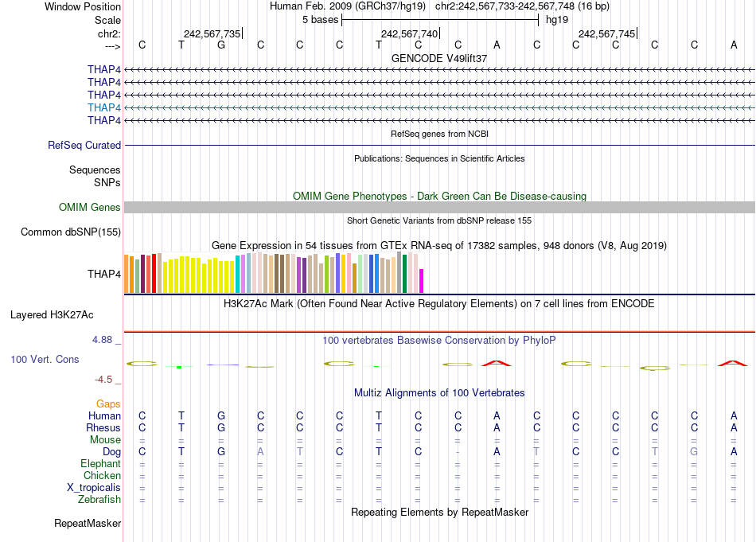The width and height of the screenshot is (756, 542).
Task: Click the SNPs track label
Action: (x=107, y=182)
